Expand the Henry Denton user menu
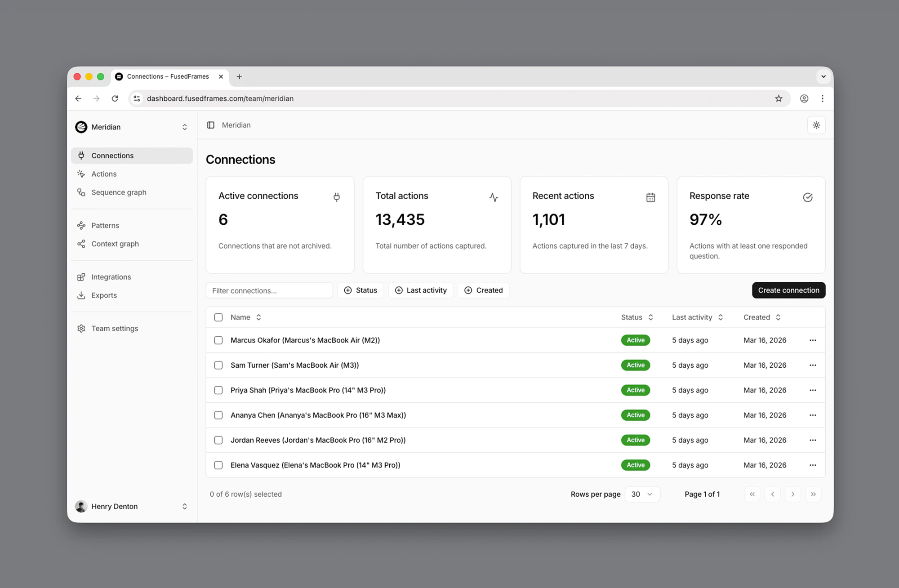The width and height of the screenshot is (899, 588). coord(132,507)
